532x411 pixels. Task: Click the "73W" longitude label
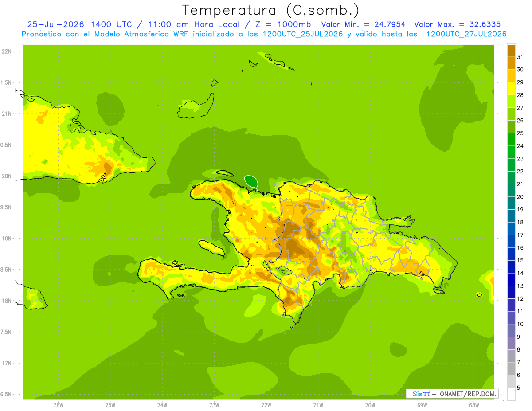coord(214,405)
